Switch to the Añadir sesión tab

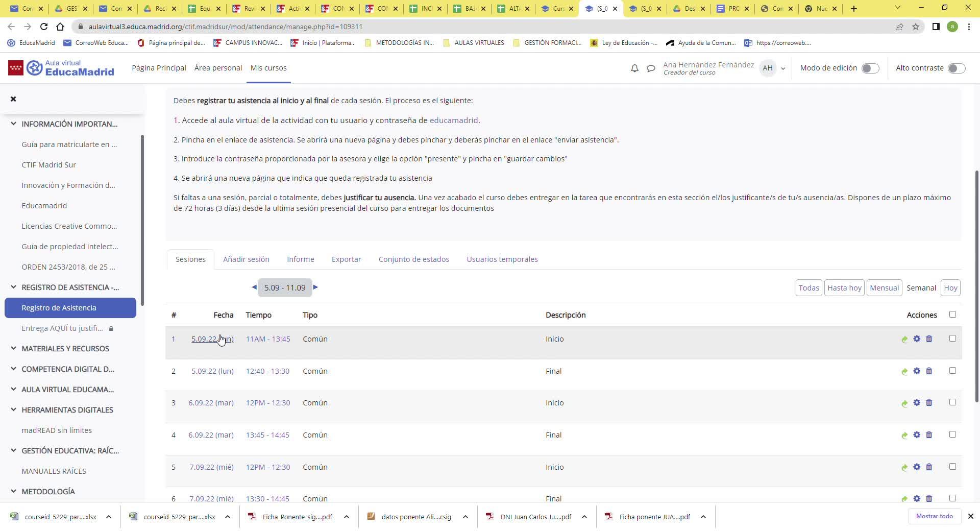tap(246, 259)
